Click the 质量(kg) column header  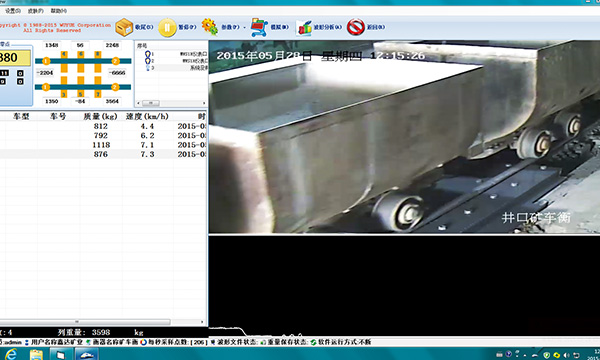click(x=100, y=116)
